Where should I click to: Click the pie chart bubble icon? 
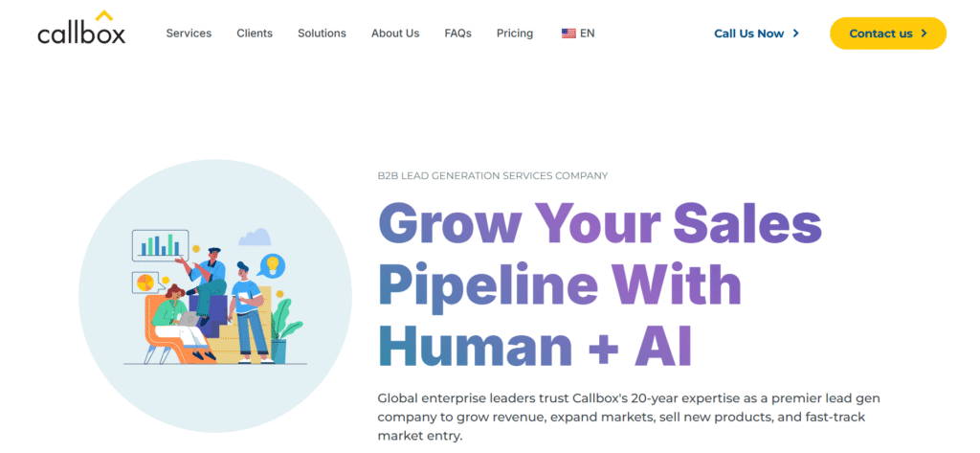146,283
